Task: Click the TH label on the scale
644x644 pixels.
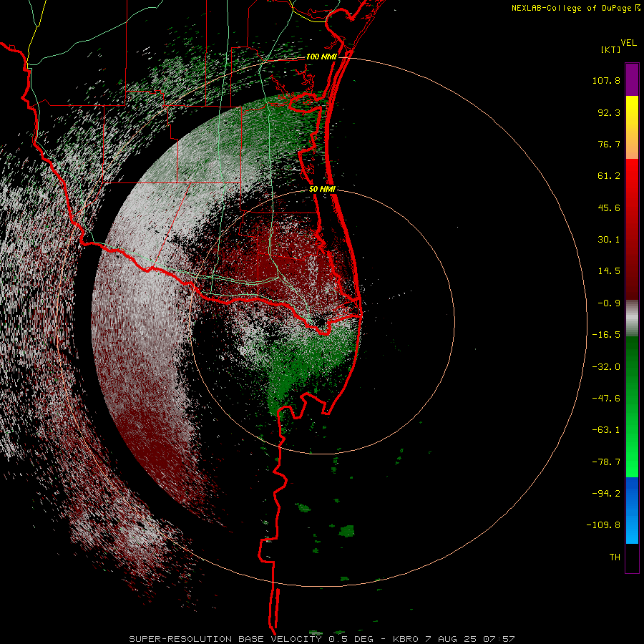Action: [x=615, y=557]
